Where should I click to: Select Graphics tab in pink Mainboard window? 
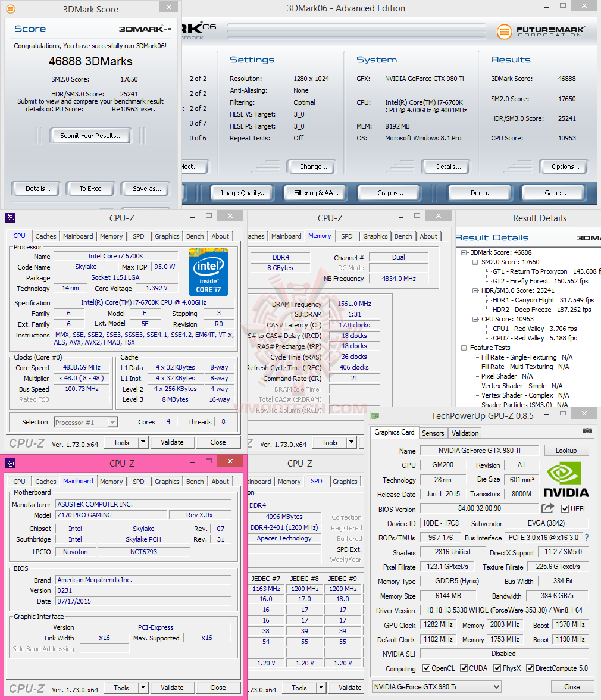pos(167,481)
